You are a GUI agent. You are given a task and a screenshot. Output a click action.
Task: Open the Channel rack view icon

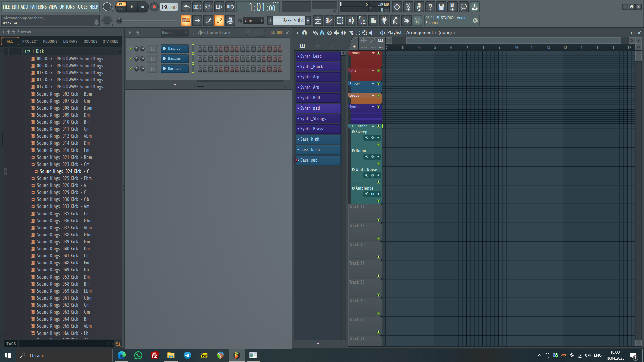coord(340,21)
